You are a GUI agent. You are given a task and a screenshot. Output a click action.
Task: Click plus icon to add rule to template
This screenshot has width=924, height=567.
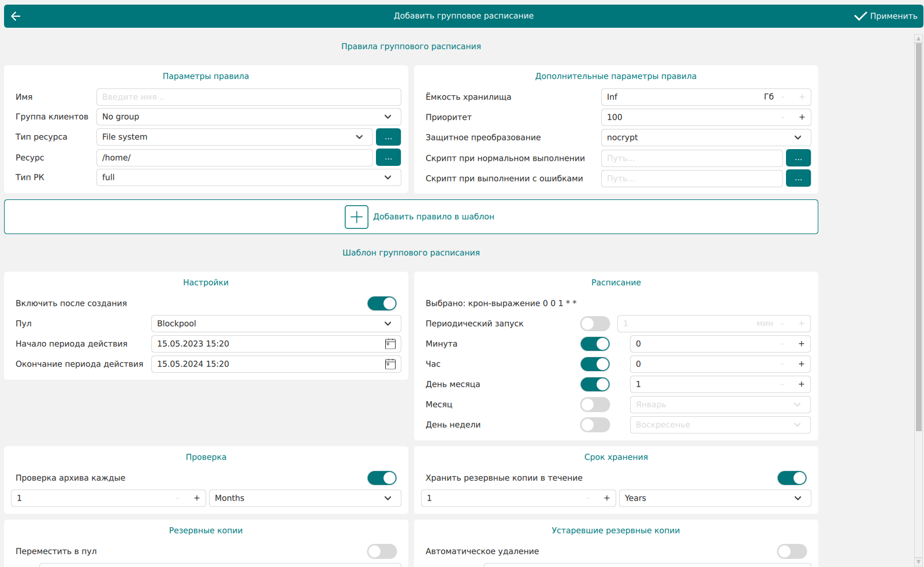click(356, 217)
